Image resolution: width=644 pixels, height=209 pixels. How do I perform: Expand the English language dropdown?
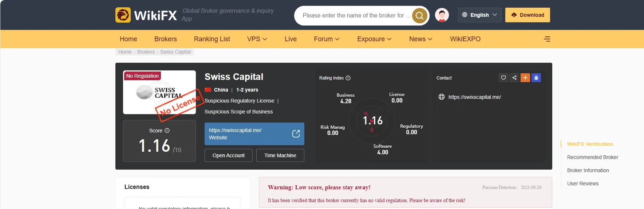pos(480,15)
